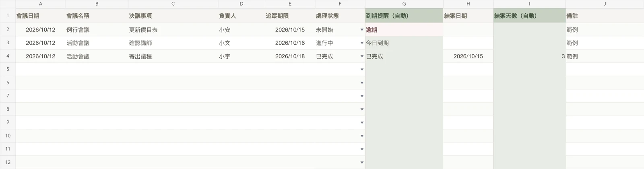Select column A header
The image size is (644, 169).
point(41,4)
